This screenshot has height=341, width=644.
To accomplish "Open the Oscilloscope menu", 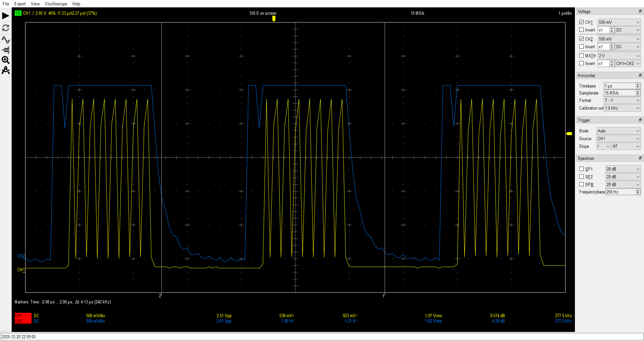I will click(x=56, y=4).
